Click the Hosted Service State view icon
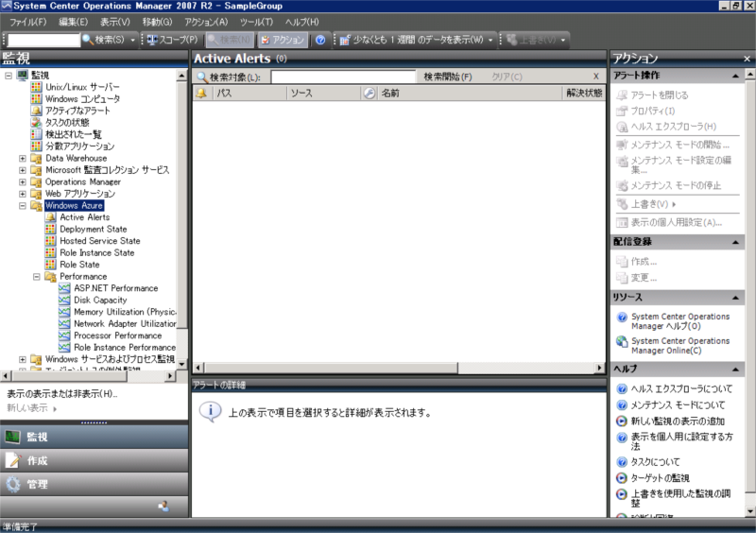Screen dimensions: 756x533 point(51,241)
